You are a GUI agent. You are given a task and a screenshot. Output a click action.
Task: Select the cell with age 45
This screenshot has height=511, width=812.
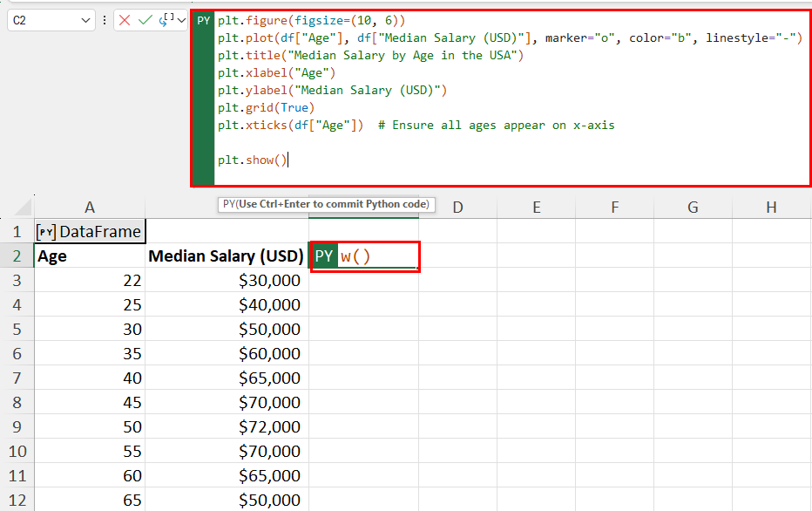(x=90, y=402)
